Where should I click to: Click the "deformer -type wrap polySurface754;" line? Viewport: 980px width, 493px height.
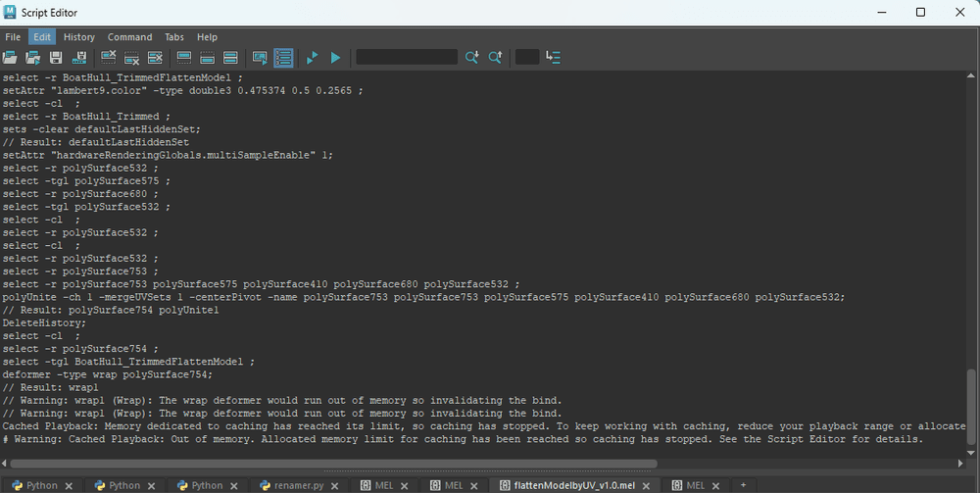[x=108, y=374]
